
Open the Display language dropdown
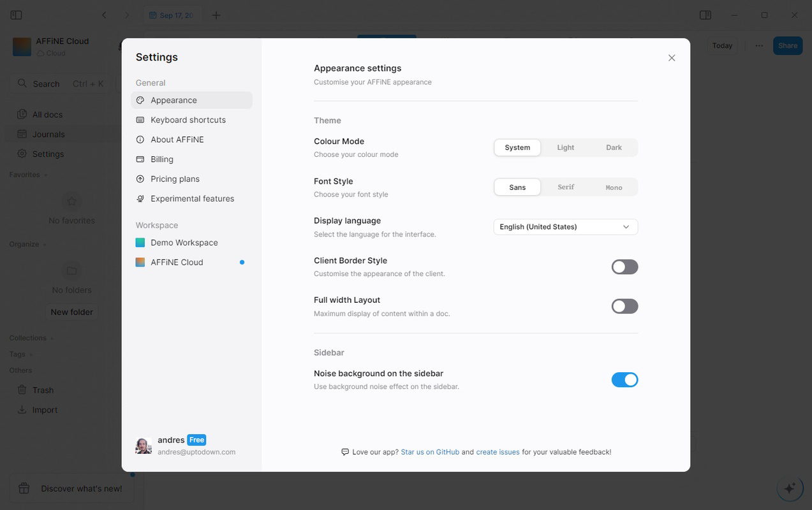pos(565,227)
